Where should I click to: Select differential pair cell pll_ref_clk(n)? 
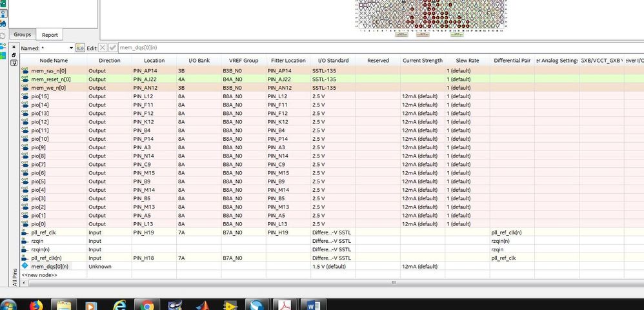tap(512, 232)
